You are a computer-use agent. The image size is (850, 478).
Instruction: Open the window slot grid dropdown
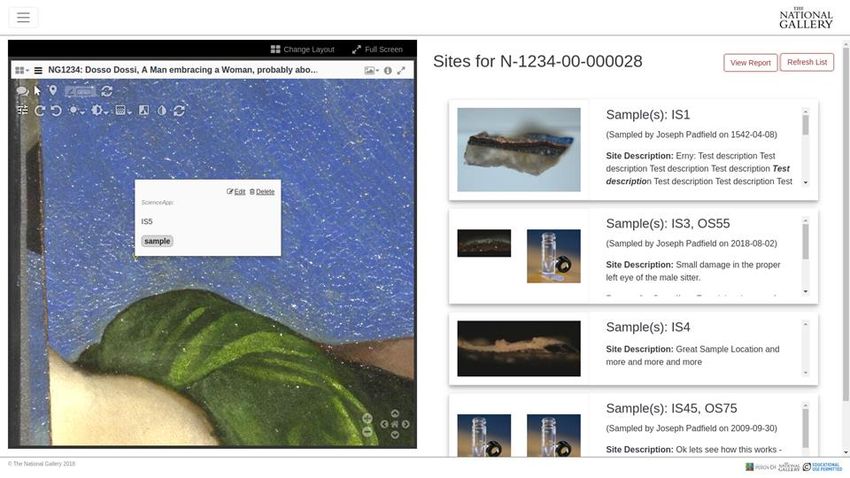(x=22, y=70)
